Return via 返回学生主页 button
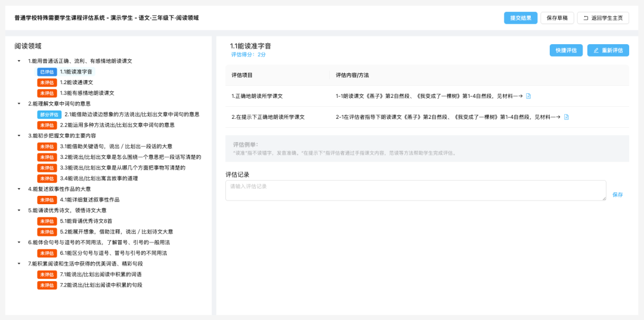The image size is (644, 320). pyautogui.click(x=603, y=18)
